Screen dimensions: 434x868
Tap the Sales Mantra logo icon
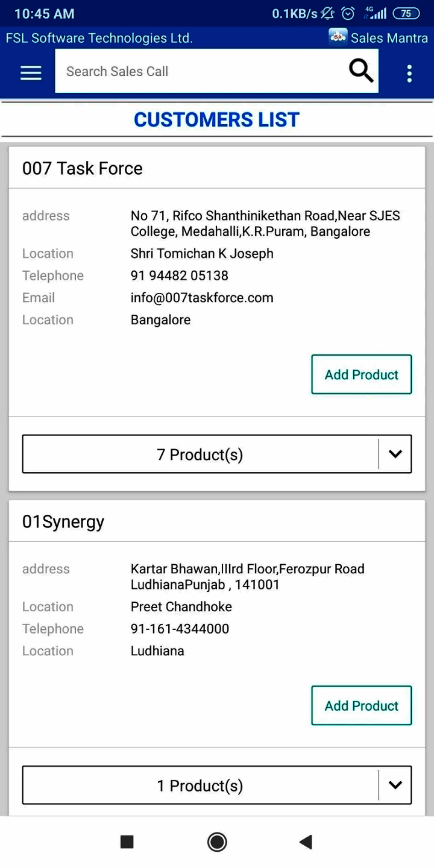338,37
